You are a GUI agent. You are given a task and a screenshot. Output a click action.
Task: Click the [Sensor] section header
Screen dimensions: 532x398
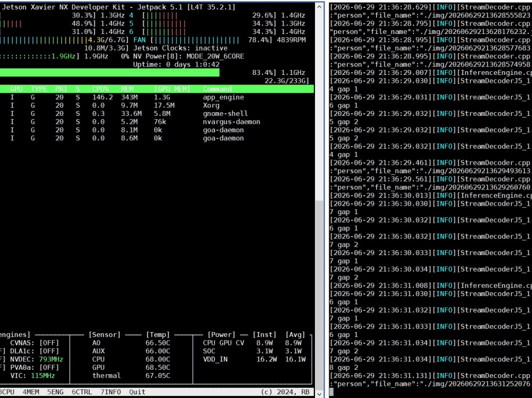(x=104, y=335)
